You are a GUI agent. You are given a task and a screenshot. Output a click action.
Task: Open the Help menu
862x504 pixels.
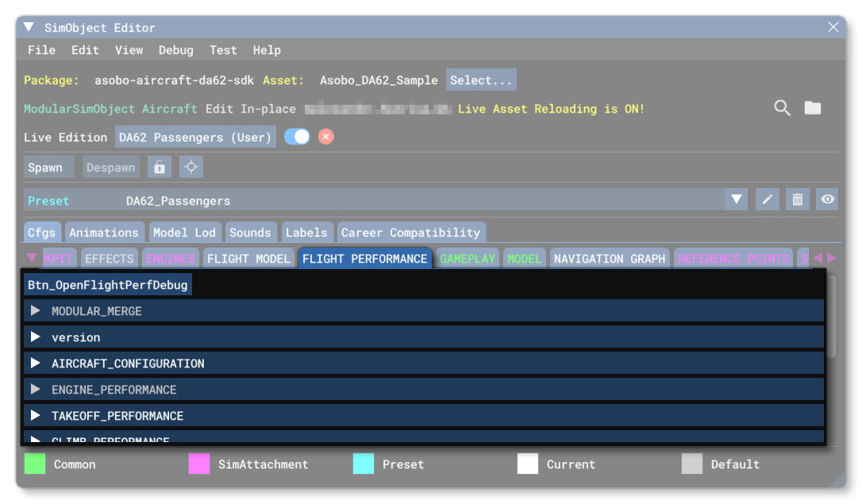tap(267, 50)
